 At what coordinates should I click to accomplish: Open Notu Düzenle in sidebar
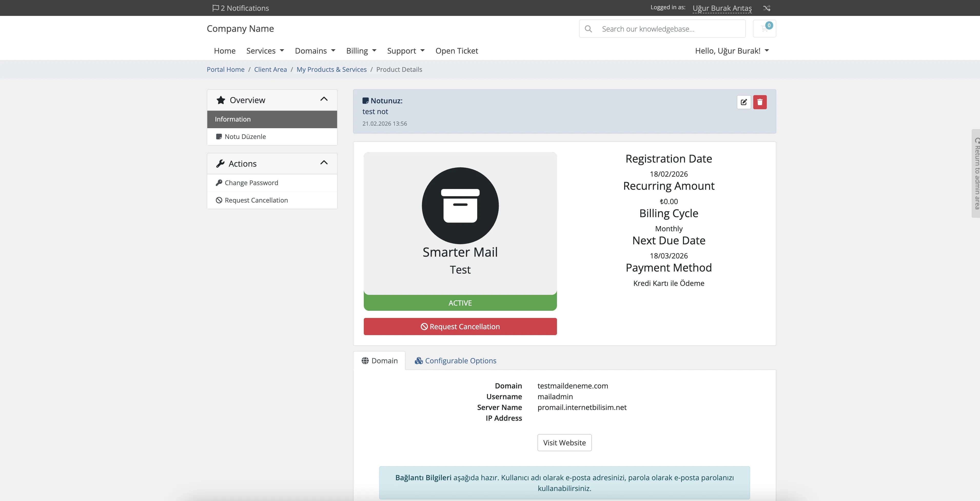[272, 136]
